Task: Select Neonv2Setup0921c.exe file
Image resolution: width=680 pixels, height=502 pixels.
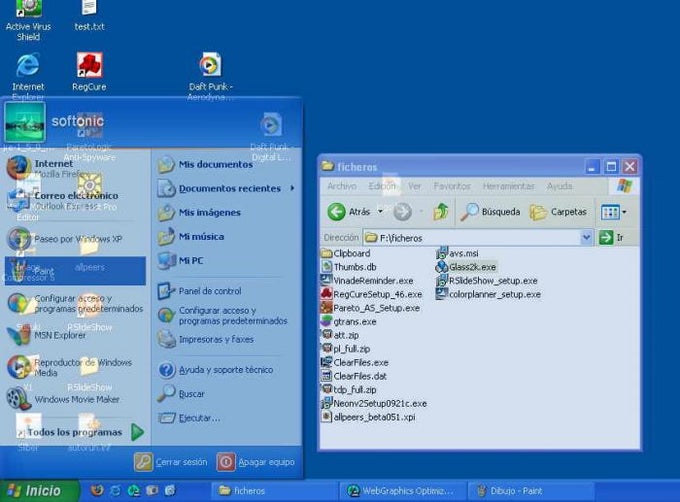Action: coord(374,403)
